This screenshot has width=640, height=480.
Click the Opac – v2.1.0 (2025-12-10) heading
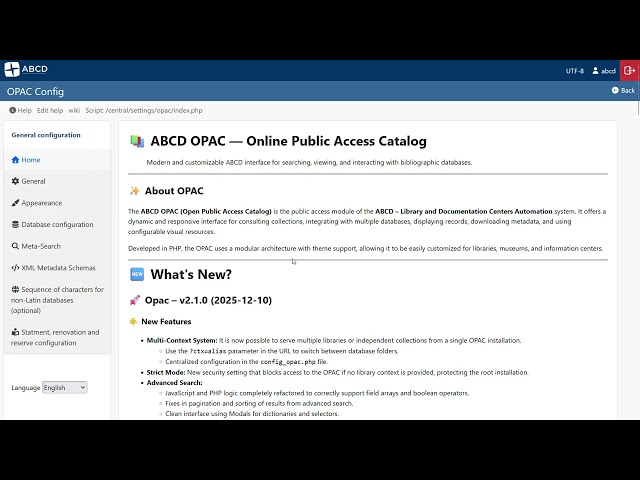pyautogui.click(x=208, y=300)
